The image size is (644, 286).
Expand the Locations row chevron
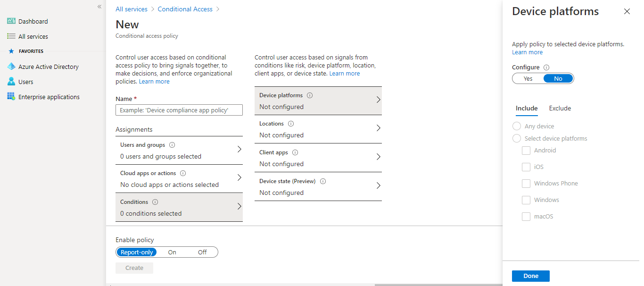coord(378,128)
